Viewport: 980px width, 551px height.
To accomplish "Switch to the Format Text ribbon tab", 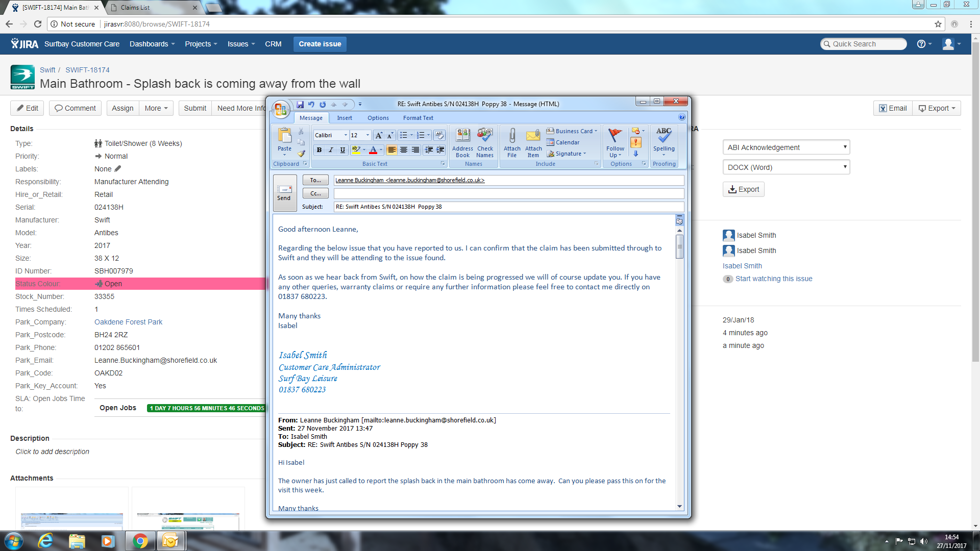I will [x=418, y=118].
